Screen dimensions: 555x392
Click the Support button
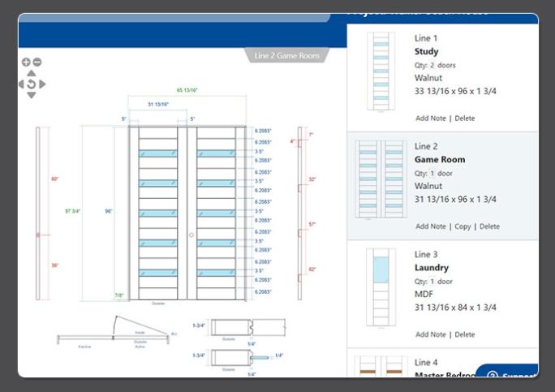tap(507, 370)
